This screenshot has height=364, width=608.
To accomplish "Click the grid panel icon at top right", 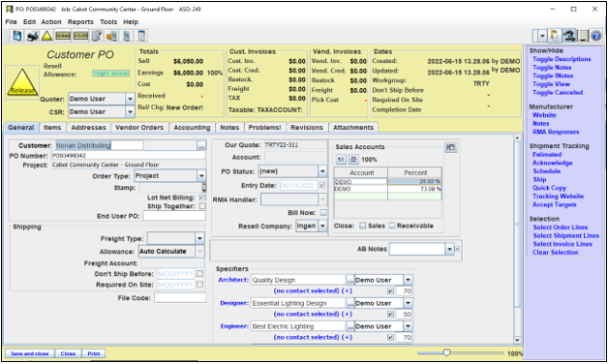I will (x=583, y=36).
